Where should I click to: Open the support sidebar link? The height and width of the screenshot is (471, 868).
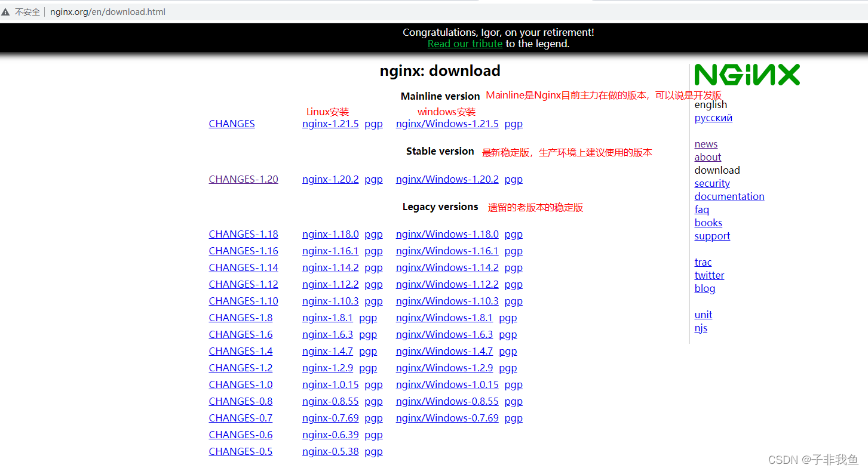click(712, 236)
